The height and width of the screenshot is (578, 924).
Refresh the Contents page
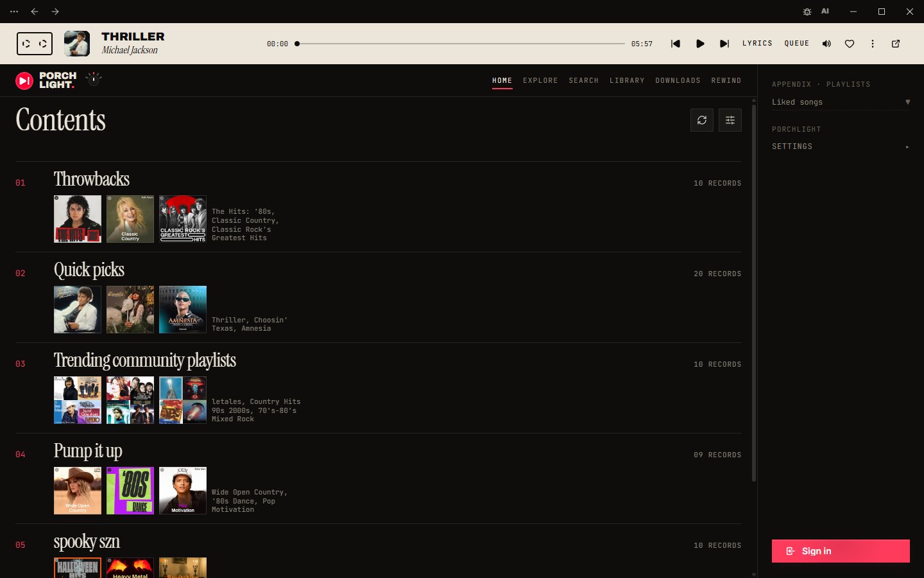[x=702, y=120]
